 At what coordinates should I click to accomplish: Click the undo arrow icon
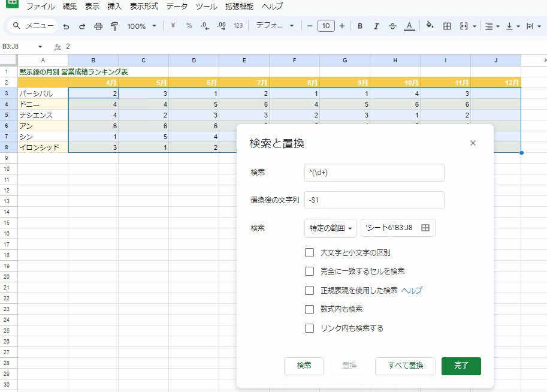click(66, 26)
